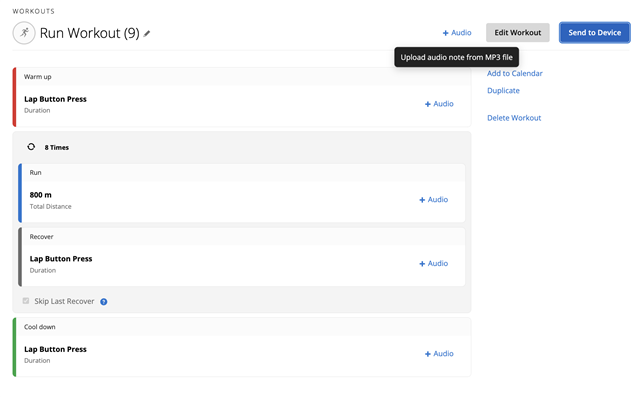This screenshot has height=397, width=640.
Task: Select the Recover Lap Button Press step
Action: pyautogui.click(x=243, y=257)
